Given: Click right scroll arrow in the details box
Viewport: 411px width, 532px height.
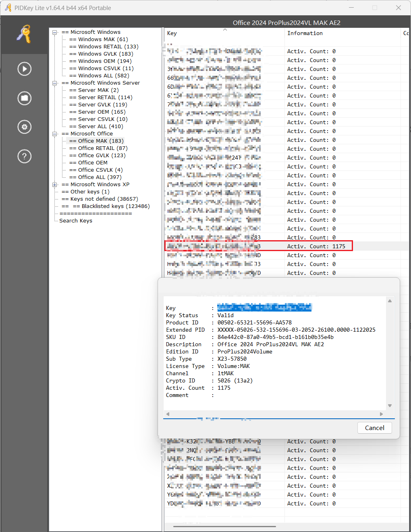Looking at the screenshot, I should (381, 414).
